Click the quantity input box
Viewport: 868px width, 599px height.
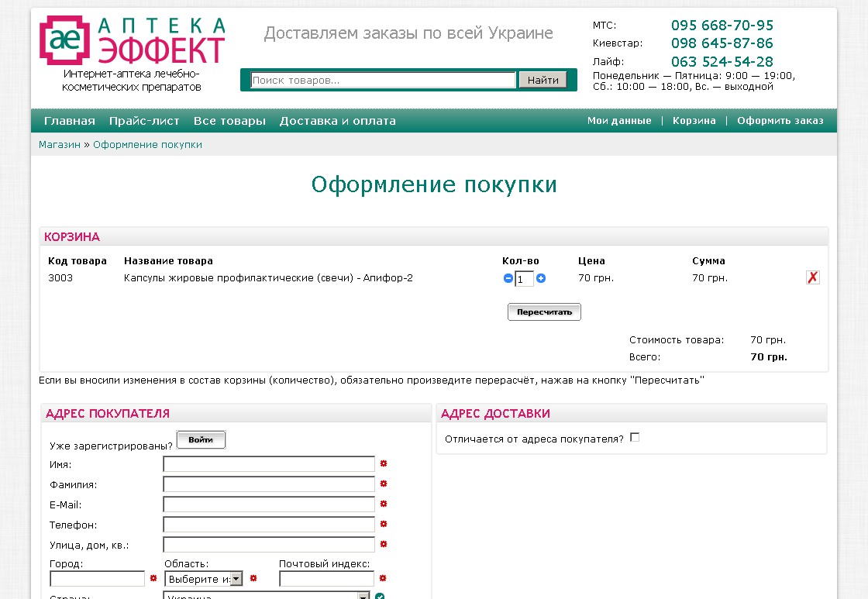[524, 278]
